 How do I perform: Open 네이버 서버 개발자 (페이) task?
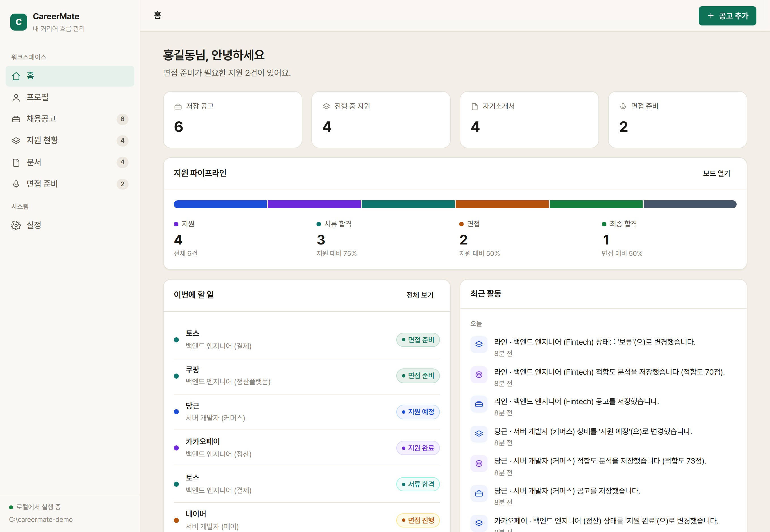[307, 517]
